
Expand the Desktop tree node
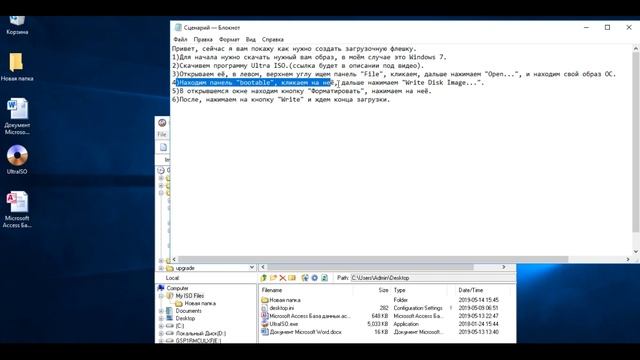162,318
